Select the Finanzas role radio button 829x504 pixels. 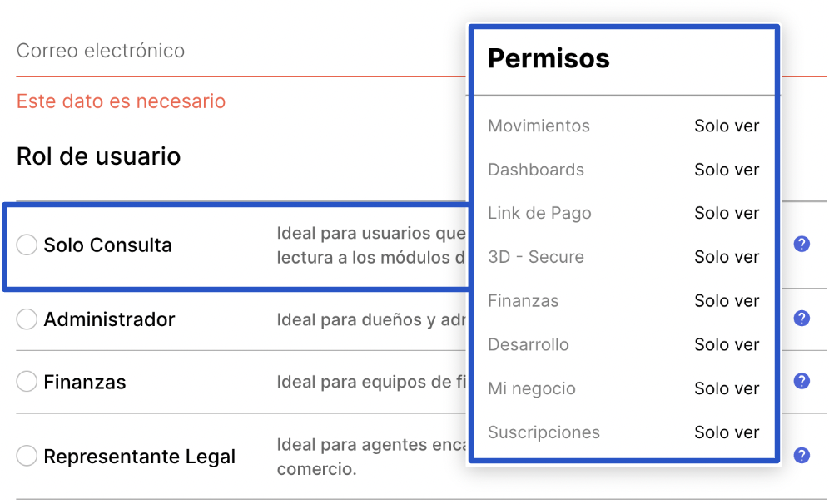click(x=27, y=382)
